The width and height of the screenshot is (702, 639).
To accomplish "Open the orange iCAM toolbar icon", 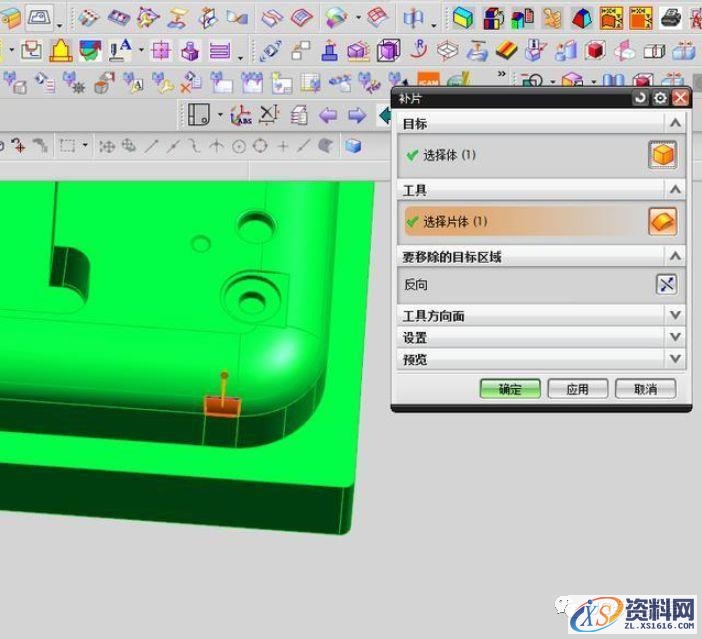I will [x=428, y=80].
